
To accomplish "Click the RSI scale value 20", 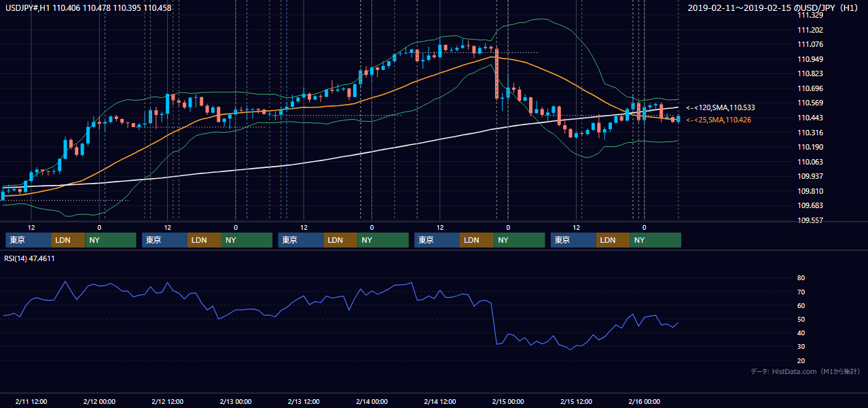I will 801,360.
